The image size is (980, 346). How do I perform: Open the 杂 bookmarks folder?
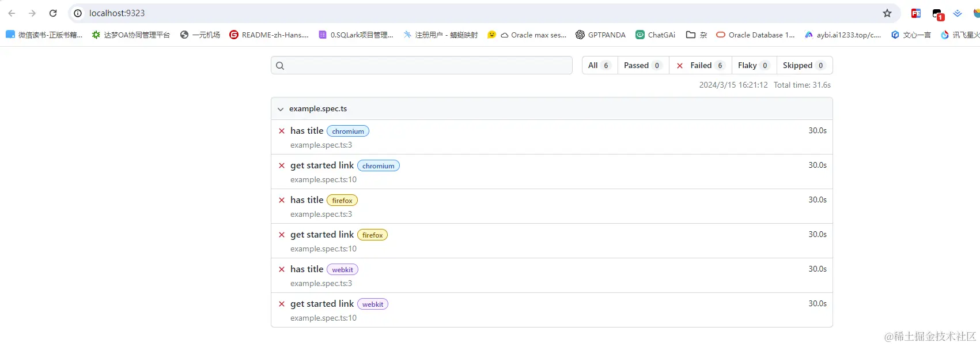point(697,35)
